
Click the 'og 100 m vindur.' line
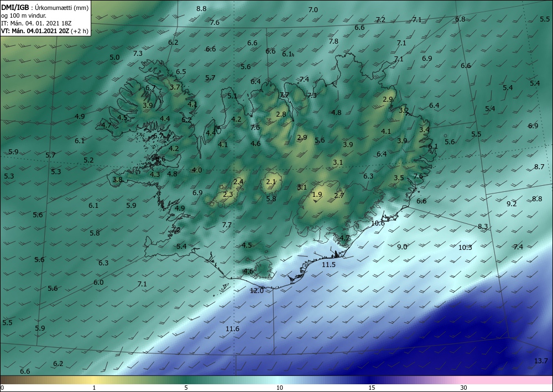24,15
